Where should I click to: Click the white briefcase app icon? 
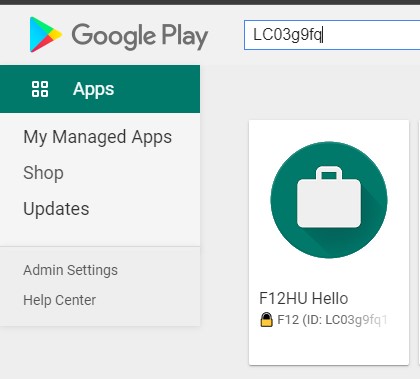(x=329, y=197)
